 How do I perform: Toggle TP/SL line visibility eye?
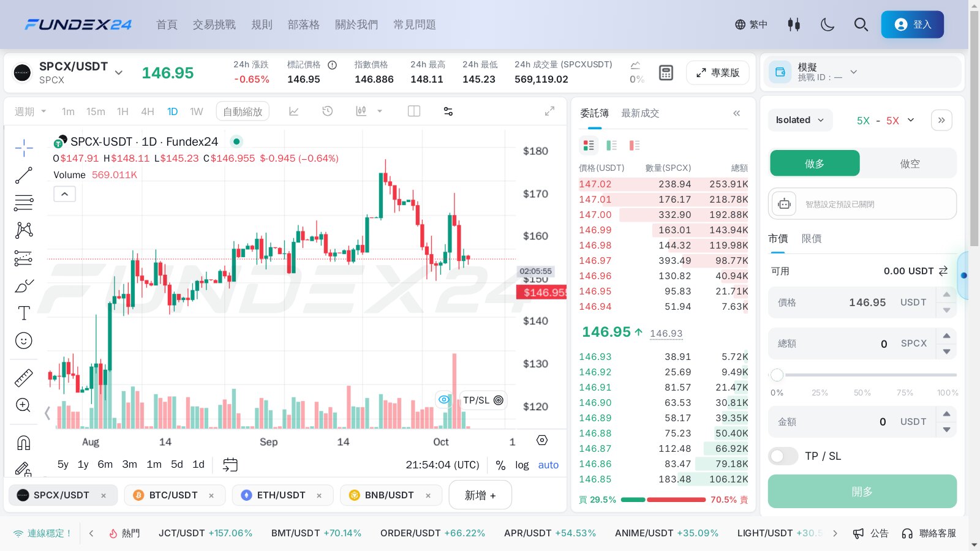pyautogui.click(x=444, y=400)
